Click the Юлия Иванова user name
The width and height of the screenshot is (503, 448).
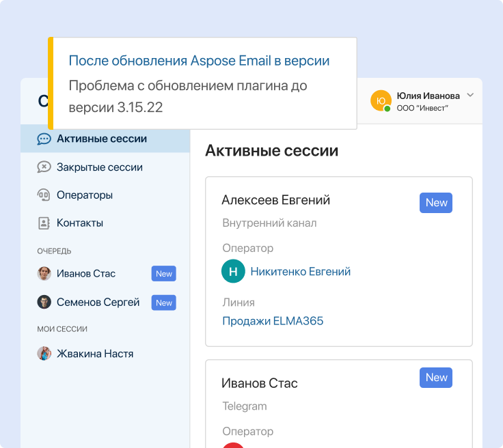click(x=429, y=96)
